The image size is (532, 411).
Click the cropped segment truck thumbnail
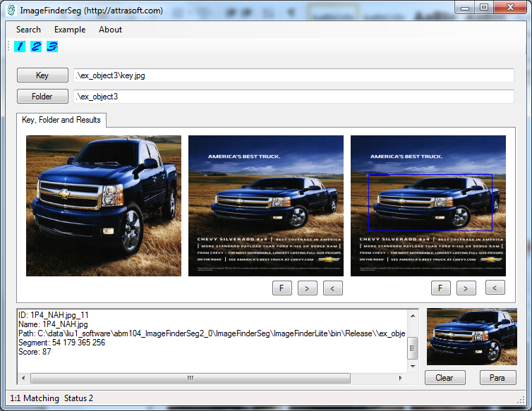pyautogui.click(x=472, y=337)
